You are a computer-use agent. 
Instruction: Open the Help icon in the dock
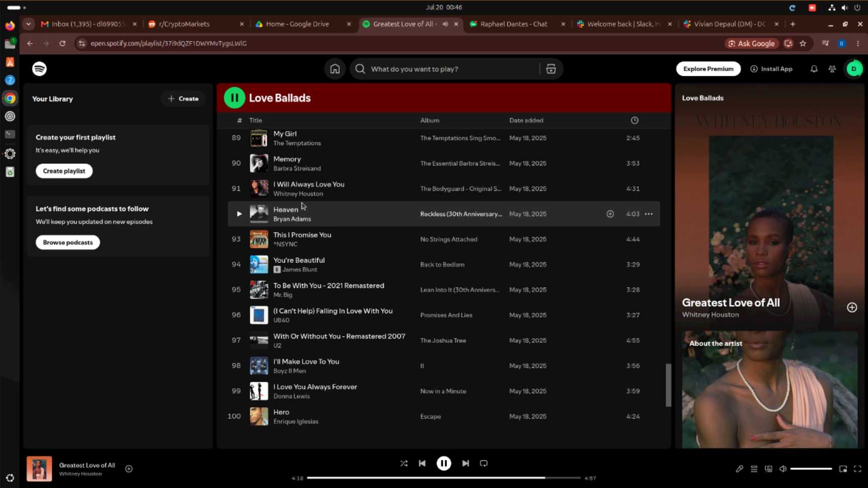10,80
